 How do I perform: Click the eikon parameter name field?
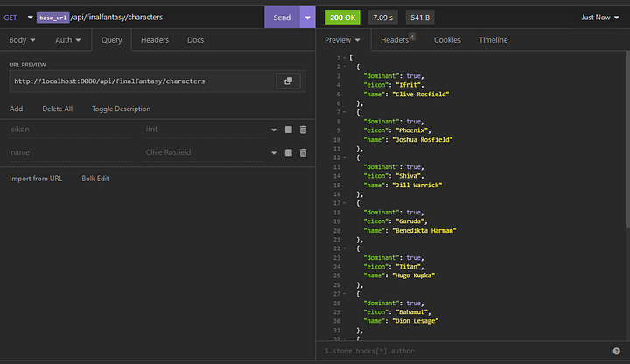pyautogui.click(x=71, y=129)
